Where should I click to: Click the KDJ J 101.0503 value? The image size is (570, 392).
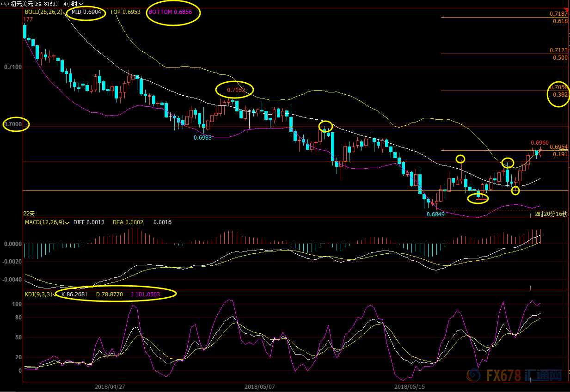point(145,294)
